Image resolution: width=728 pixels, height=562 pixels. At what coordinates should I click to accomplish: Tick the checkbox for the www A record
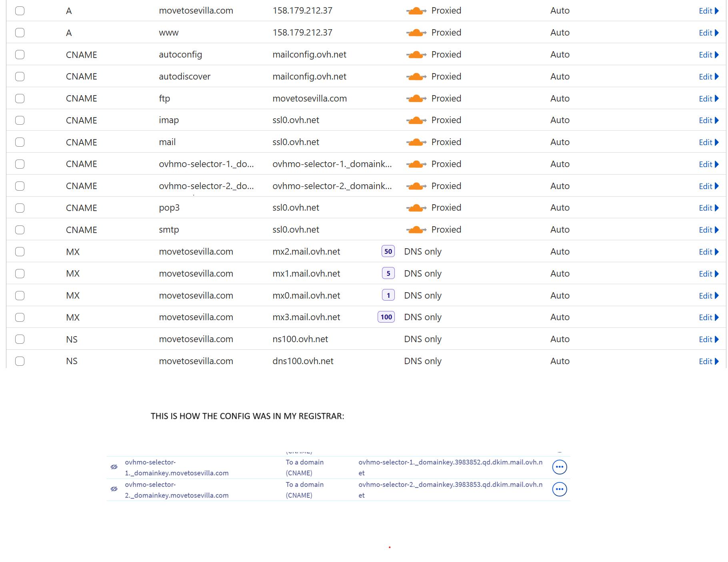20,33
